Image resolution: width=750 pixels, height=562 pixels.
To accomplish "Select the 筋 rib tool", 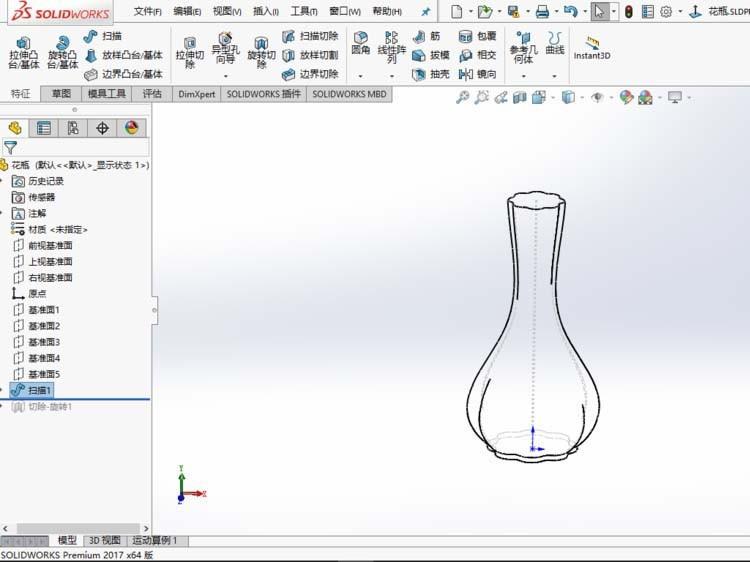I will 427,36.
